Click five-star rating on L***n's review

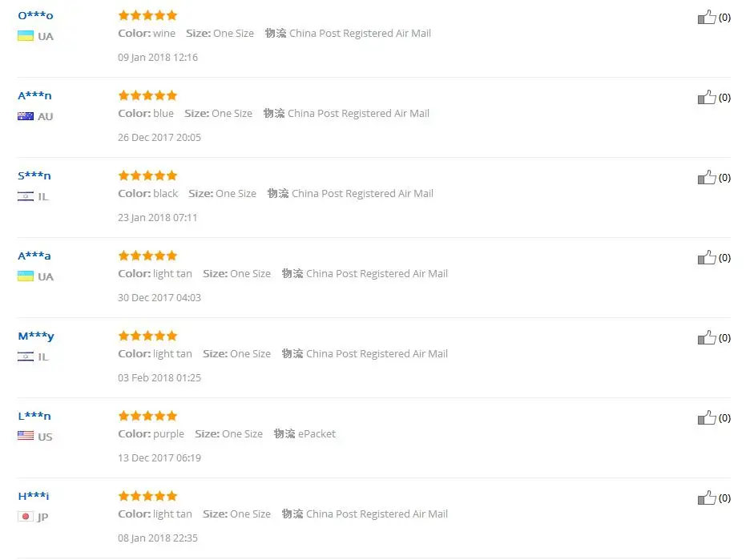(147, 416)
